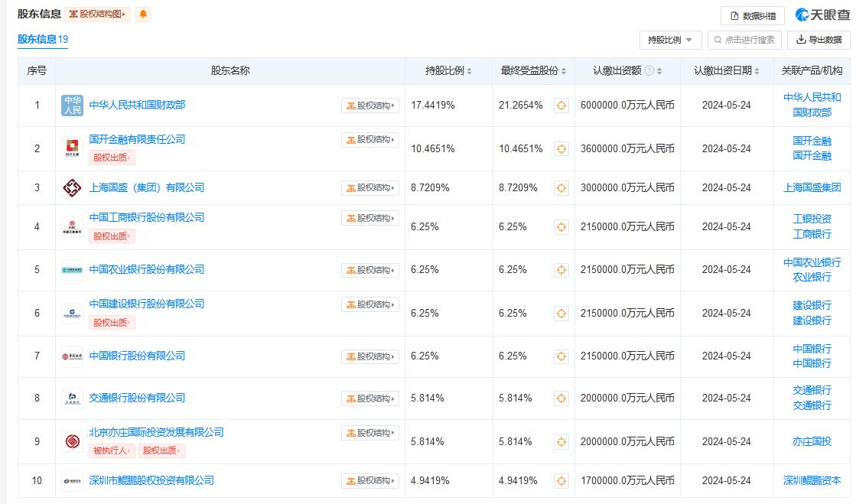The width and height of the screenshot is (856, 504).
Task: Click the help icon beside 认缴出资额
Action: (649, 71)
